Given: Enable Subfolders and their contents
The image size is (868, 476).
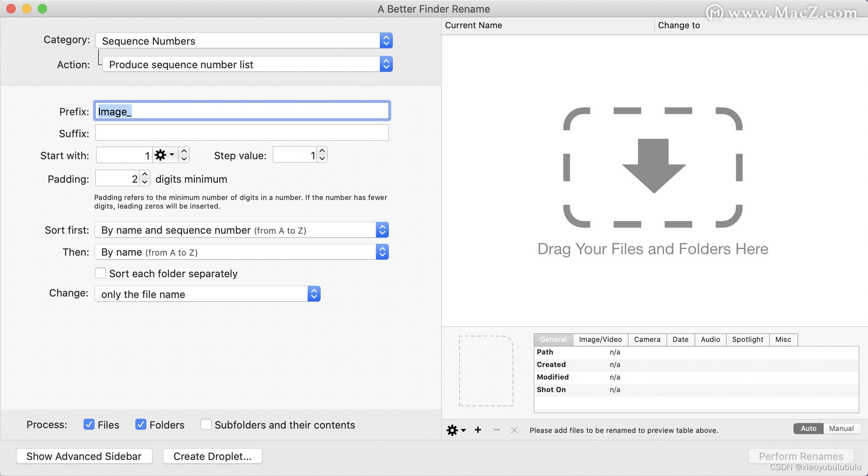Looking at the screenshot, I should 206,425.
